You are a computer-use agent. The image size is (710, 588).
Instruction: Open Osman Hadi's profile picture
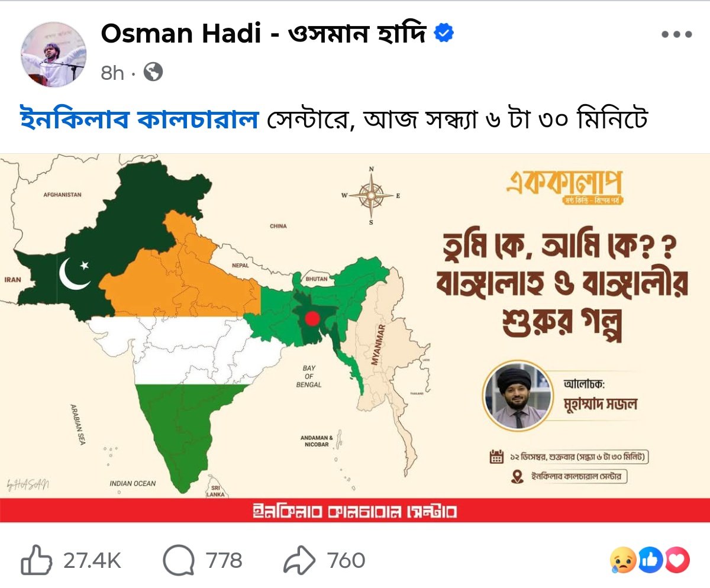pyautogui.click(x=55, y=47)
